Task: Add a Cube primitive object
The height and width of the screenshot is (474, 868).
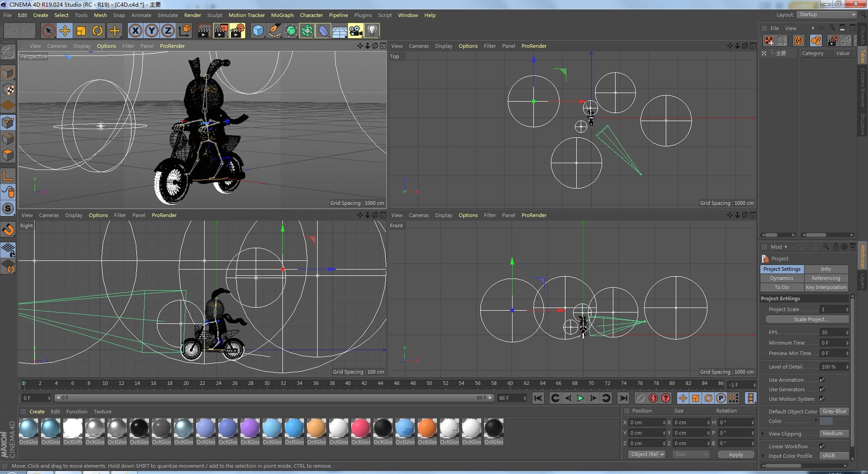Action: click(x=258, y=31)
